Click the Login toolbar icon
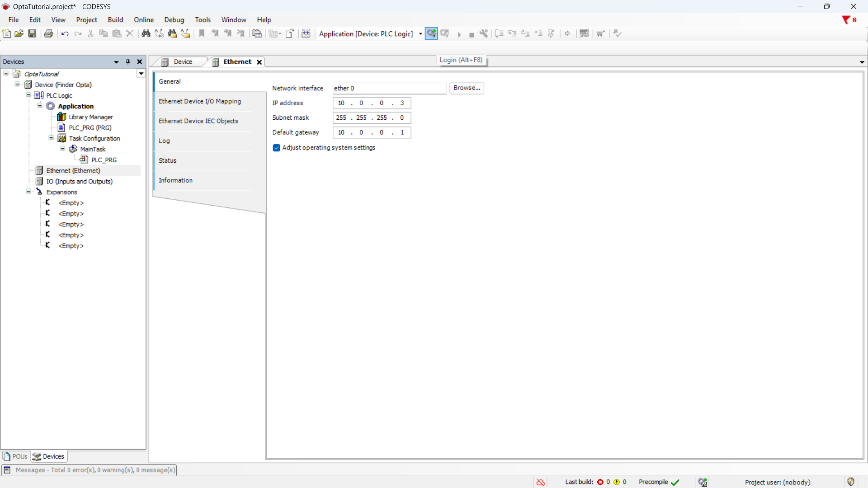This screenshot has width=868, height=488. point(431,33)
